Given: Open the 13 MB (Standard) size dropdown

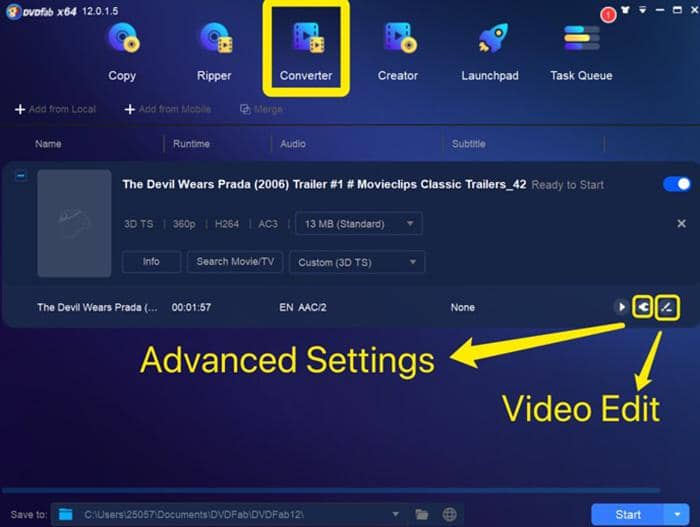Looking at the screenshot, I should coord(358,224).
